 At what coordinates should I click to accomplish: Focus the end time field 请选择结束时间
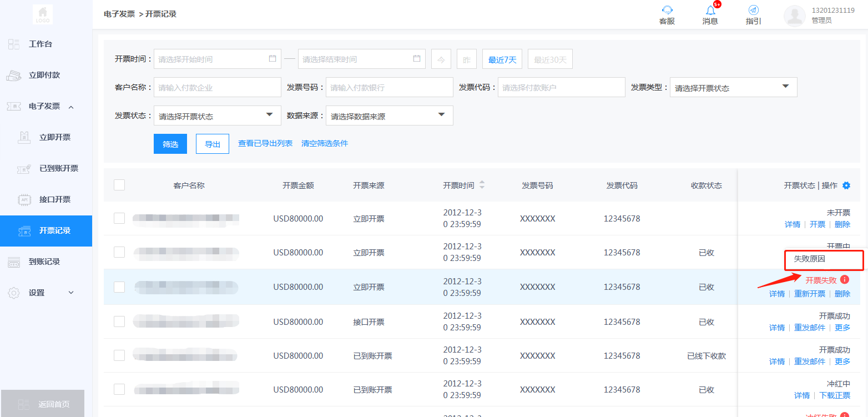click(362, 59)
